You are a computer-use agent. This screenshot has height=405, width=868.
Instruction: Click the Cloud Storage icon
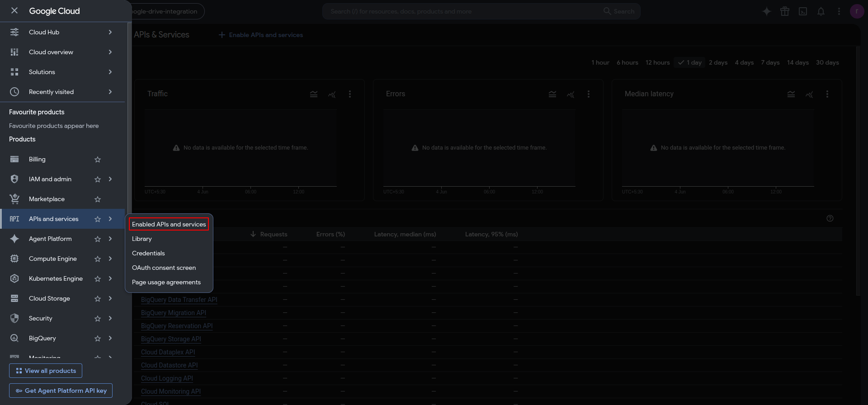[x=14, y=298]
